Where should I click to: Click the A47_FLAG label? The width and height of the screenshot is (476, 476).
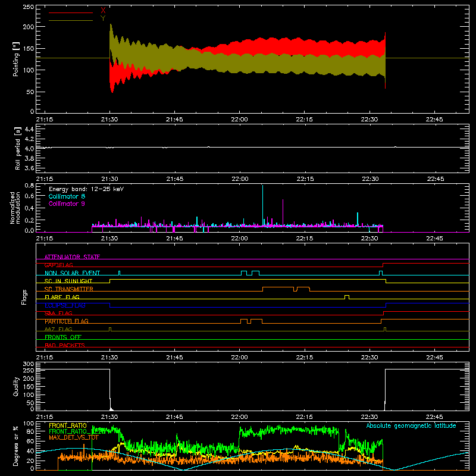(58, 329)
